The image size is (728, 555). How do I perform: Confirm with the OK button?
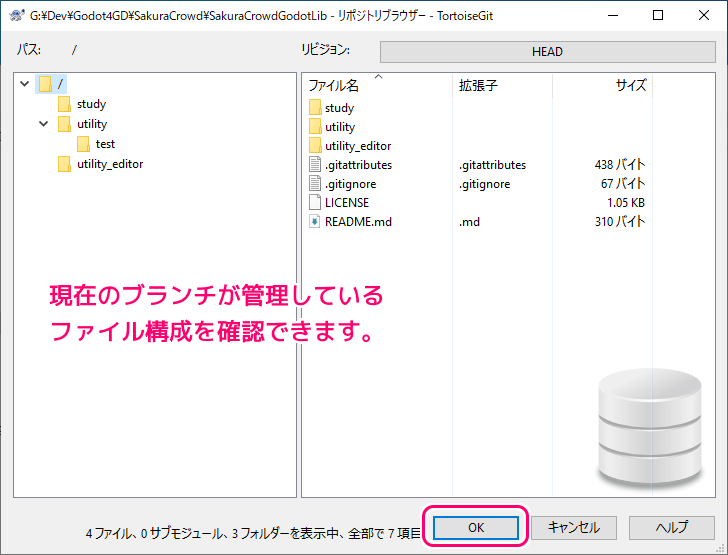click(x=476, y=528)
